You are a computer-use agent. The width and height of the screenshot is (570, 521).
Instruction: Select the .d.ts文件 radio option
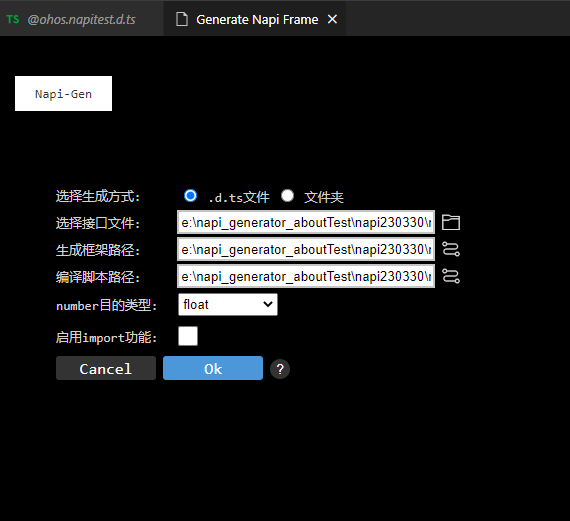click(190, 196)
